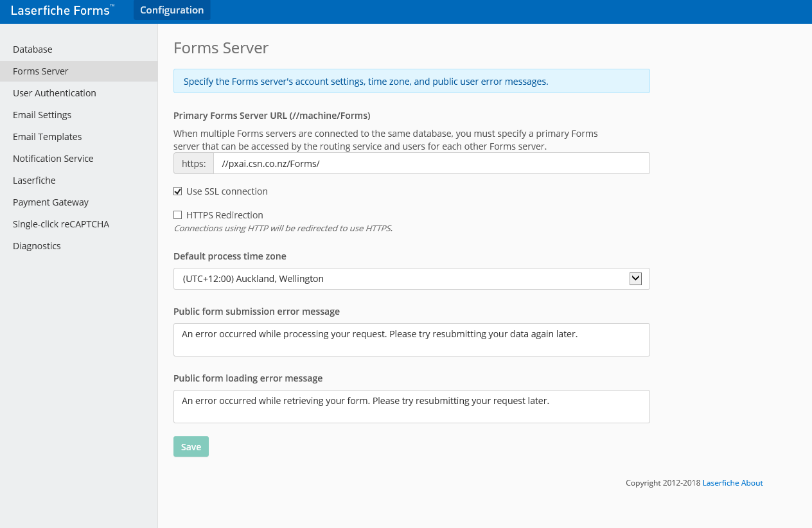
Task: Go to User Authentication settings
Action: (x=55, y=93)
